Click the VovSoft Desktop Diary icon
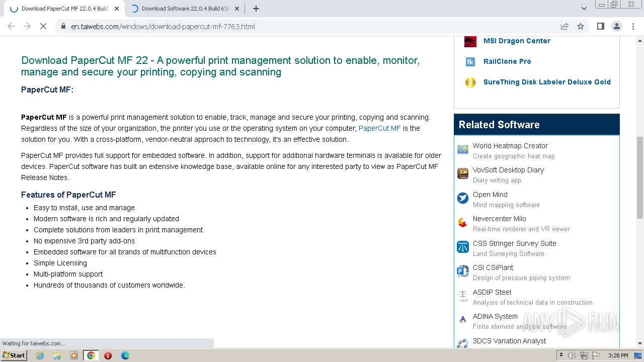The image size is (644, 362). click(x=463, y=174)
